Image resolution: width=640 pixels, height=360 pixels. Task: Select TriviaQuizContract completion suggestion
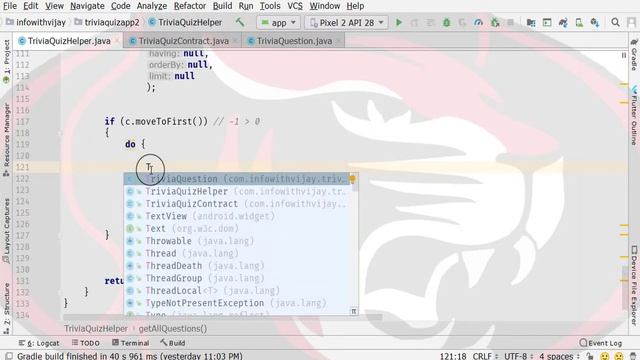237,204
